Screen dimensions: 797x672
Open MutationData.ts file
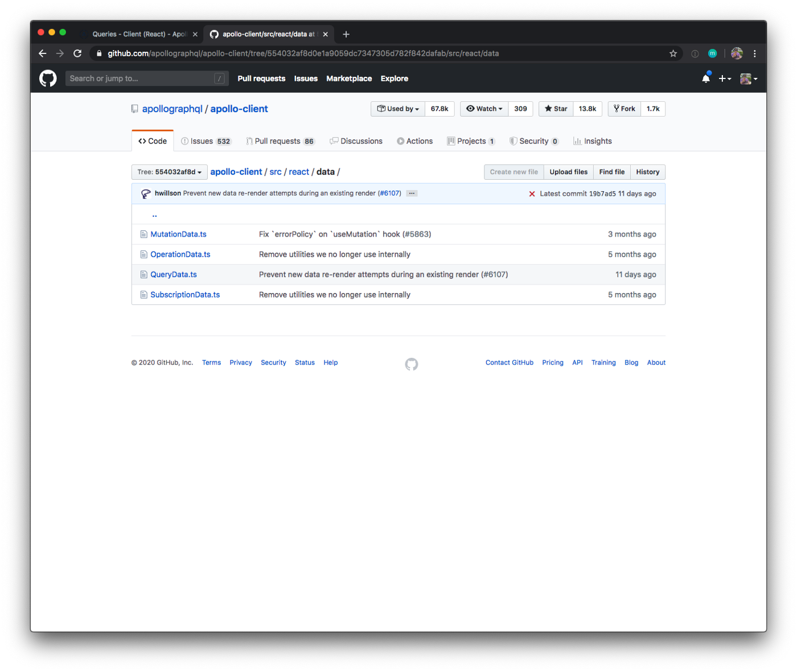(178, 234)
